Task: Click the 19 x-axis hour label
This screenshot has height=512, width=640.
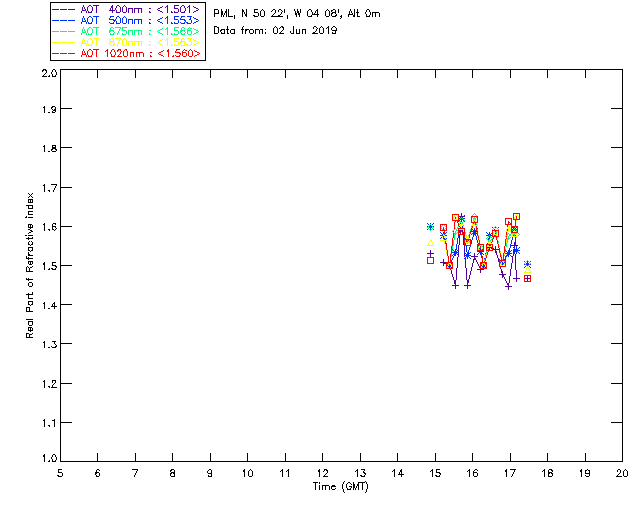Action: coord(585,473)
